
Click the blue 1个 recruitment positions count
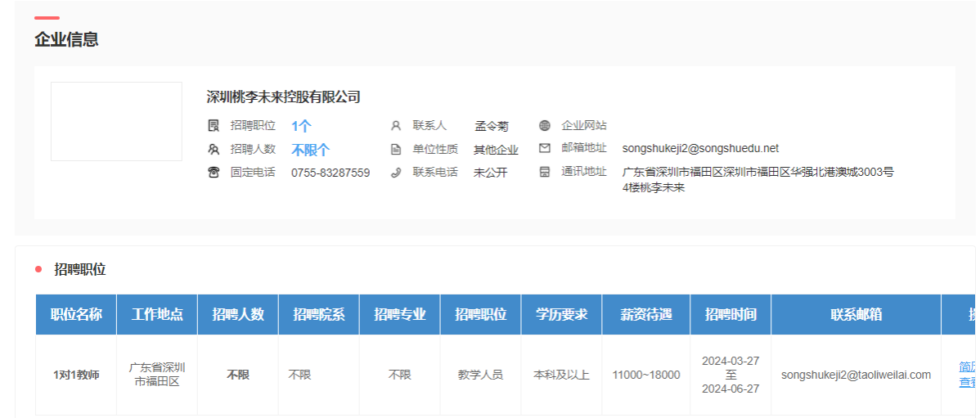click(301, 126)
